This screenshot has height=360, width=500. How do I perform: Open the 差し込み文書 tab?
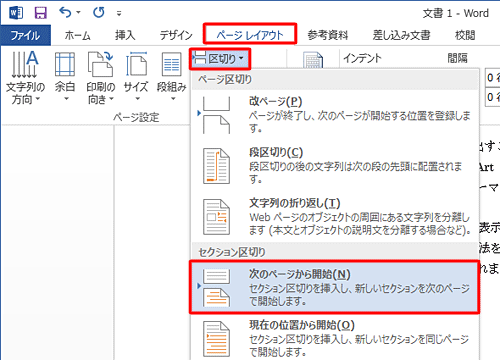401,35
